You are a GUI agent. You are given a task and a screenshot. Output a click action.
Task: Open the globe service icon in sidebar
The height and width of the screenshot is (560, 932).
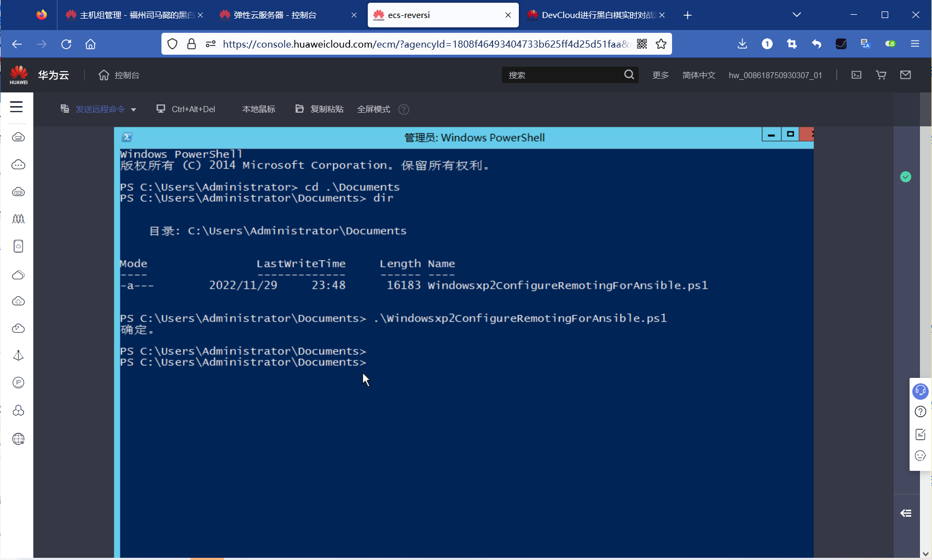pyautogui.click(x=19, y=439)
